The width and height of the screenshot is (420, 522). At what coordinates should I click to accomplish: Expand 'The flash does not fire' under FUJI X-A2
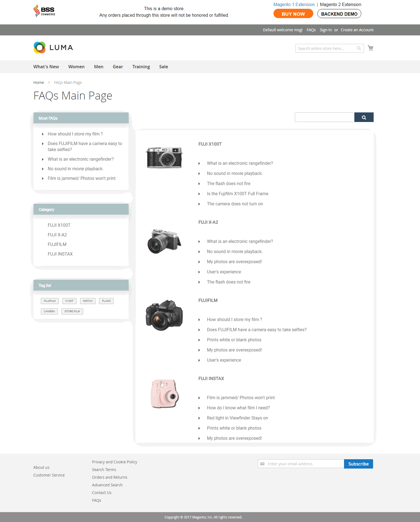click(229, 282)
